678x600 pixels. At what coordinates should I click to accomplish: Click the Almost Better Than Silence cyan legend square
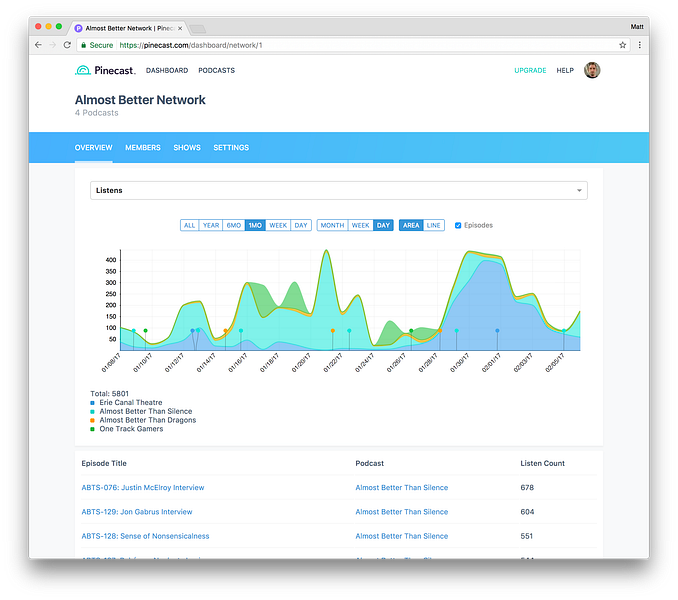(92, 412)
